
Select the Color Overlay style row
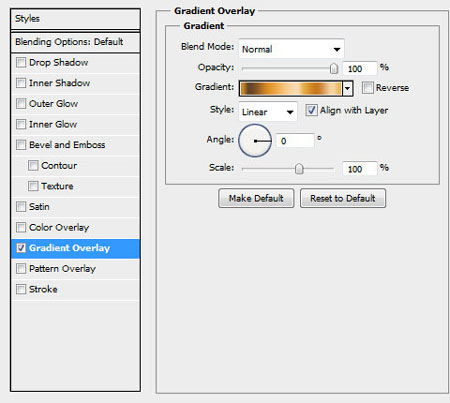75,227
